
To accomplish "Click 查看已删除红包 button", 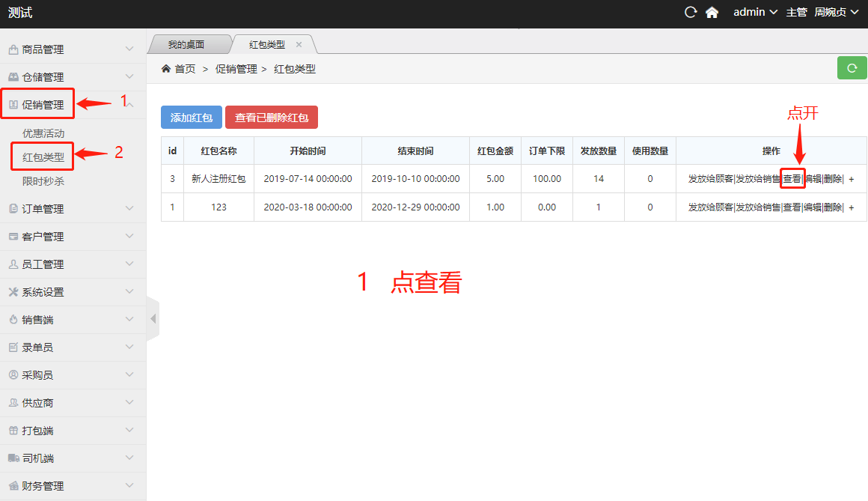I will coord(272,118).
